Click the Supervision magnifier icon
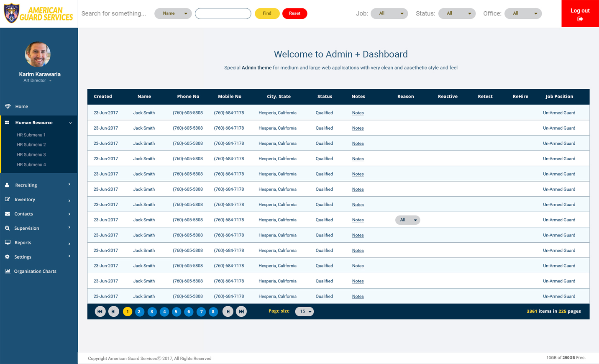This screenshot has height=364, width=599. [8, 228]
